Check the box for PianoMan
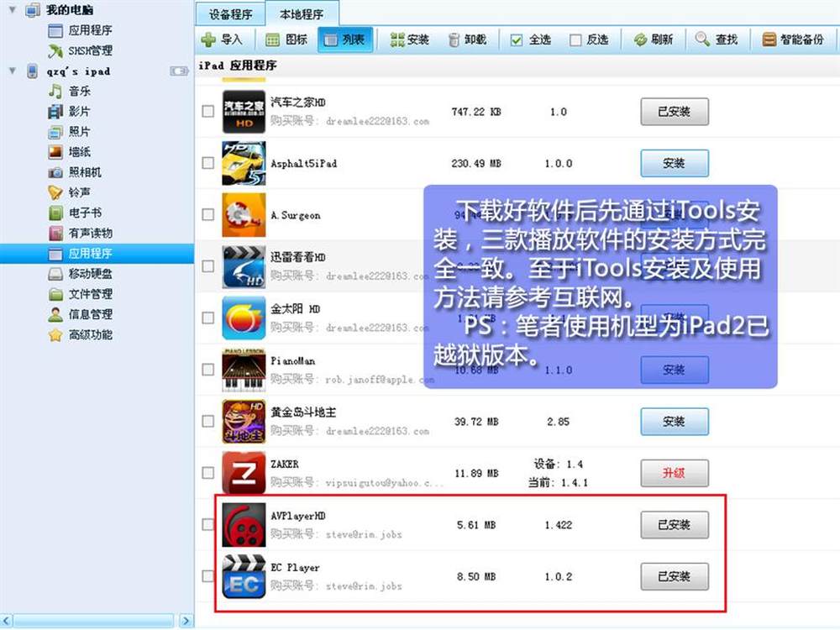Viewport: 840px width, 630px height. [207, 370]
